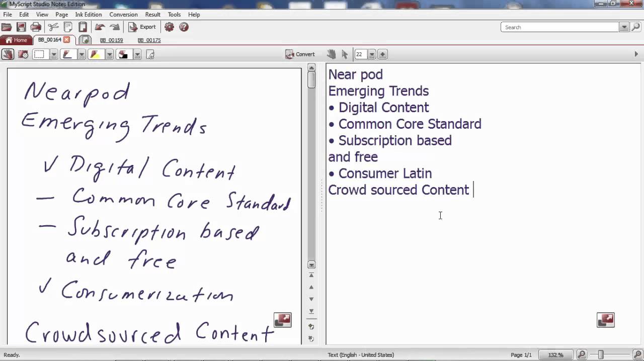Click the scrollbar up arrow of ink panel
Screen dimensions: 644x361
tap(311, 68)
